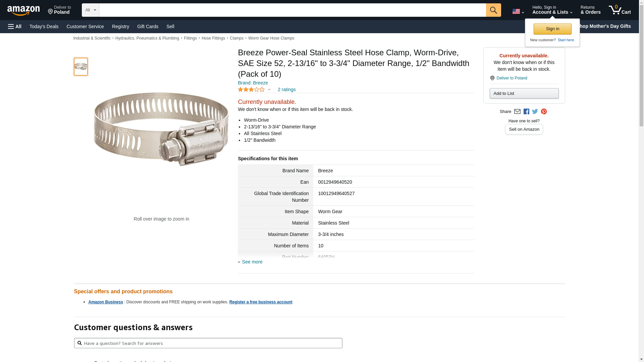Open Today's Deals in navigation
This screenshot has height=362, width=644.
pos(44,26)
